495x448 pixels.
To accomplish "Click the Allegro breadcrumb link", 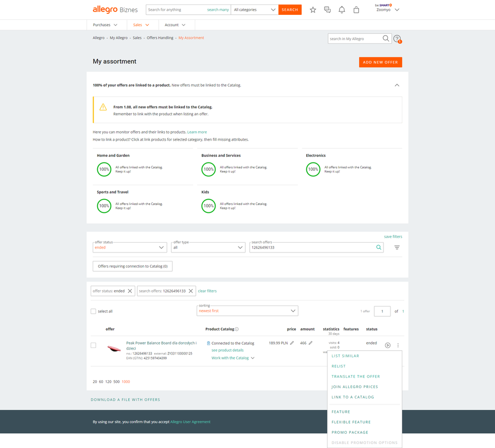I will [99, 38].
